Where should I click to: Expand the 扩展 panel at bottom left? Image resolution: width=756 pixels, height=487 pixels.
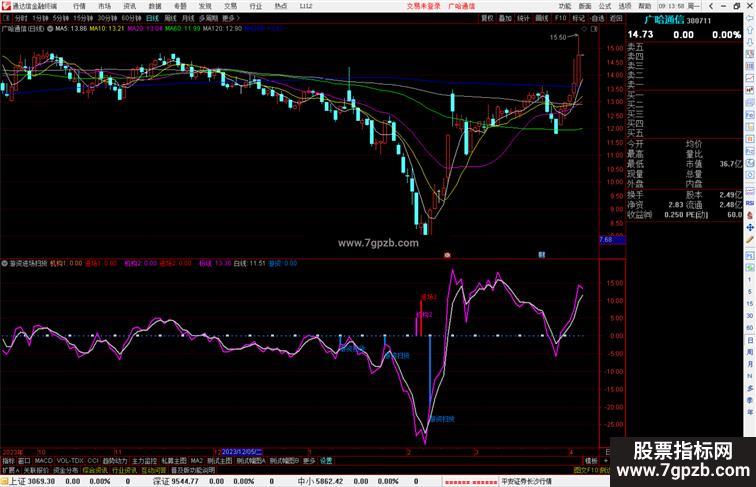click(x=11, y=470)
